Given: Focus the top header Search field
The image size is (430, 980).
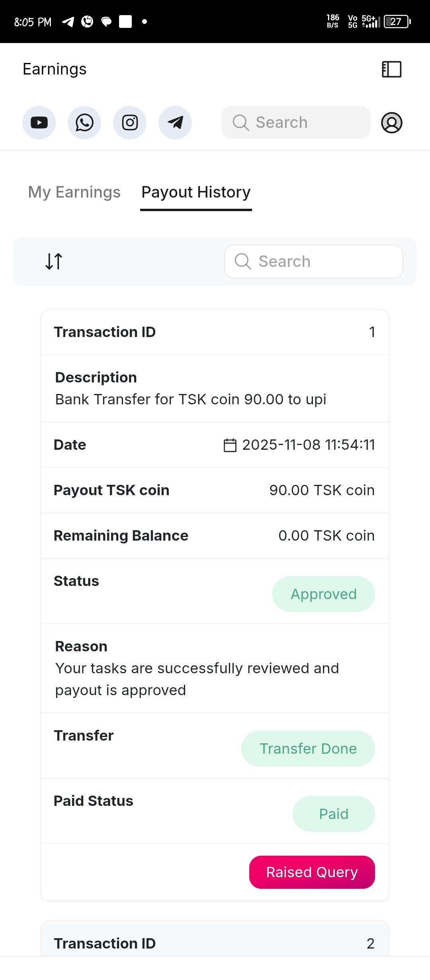Looking at the screenshot, I should (x=296, y=123).
